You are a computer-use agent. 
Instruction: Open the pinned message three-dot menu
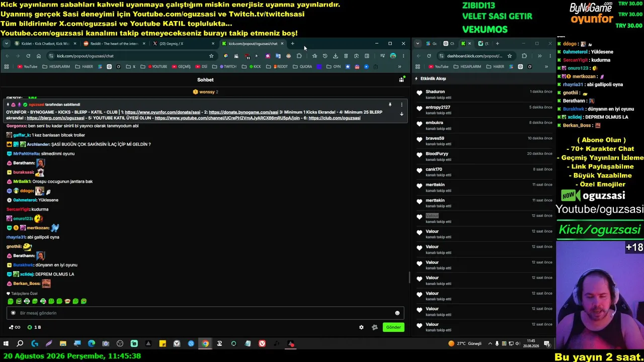click(x=401, y=105)
